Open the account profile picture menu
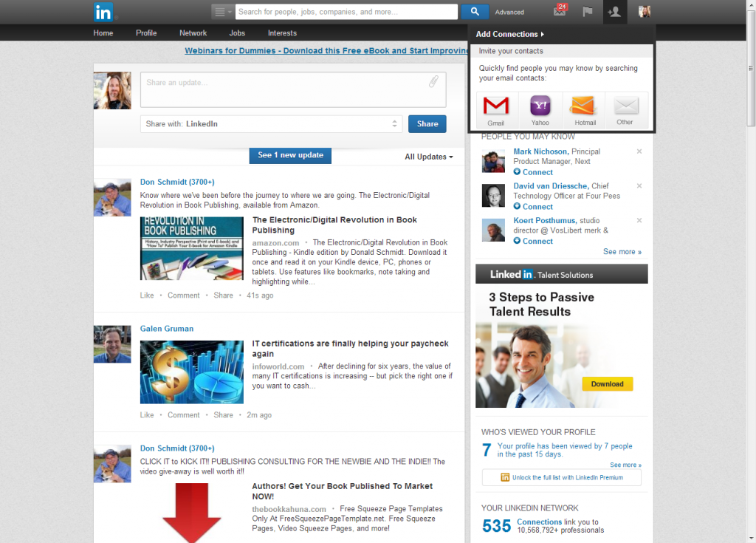 pos(644,12)
